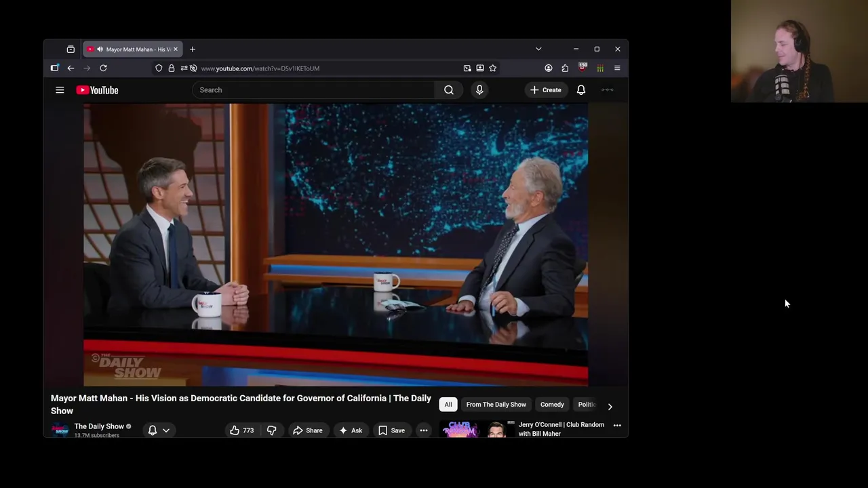Open the green bars extension icon
This screenshot has width=868, height=488.
600,68
